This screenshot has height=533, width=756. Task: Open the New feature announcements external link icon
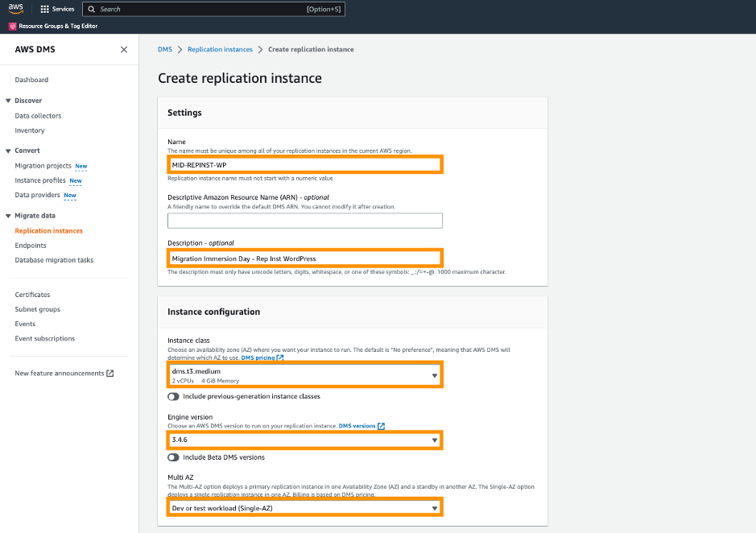click(110, 374)
